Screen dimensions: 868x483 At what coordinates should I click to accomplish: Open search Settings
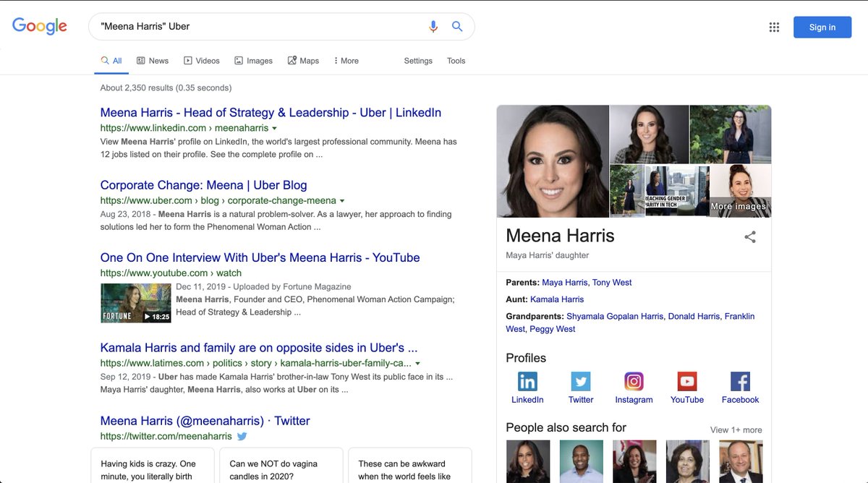[418, 61]
